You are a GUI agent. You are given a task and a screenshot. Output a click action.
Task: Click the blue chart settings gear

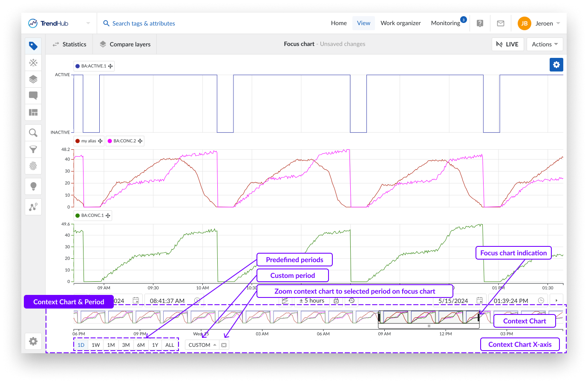click(556, 65)
